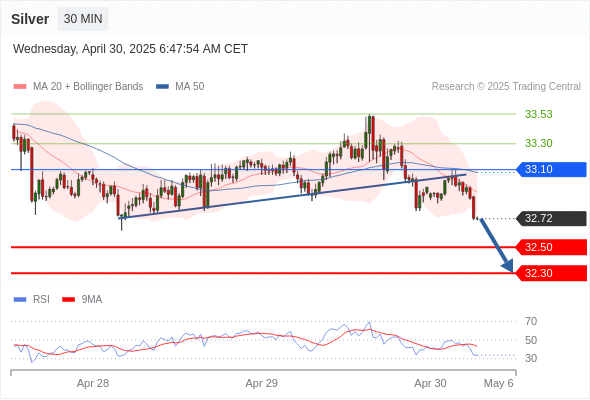Click the MA 20 Bollinger Bands legend swatch

pyautogui.click(x=20, y=87)
